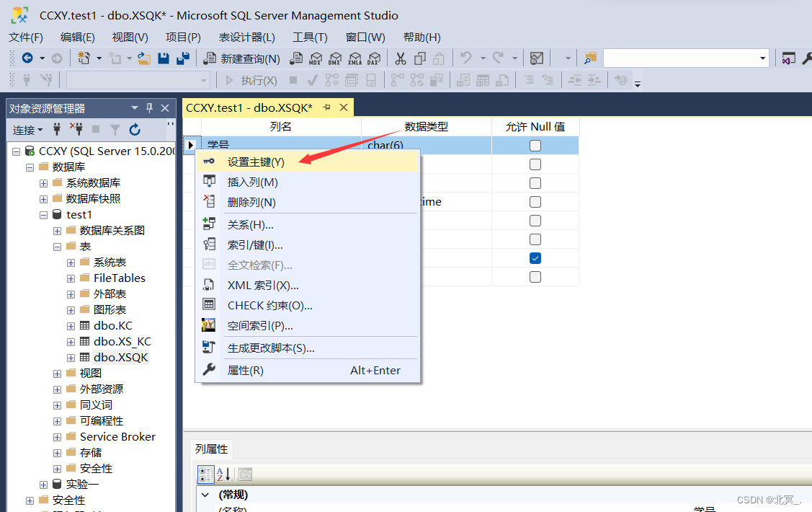
Task: Click the row selector for 学号 row
Action: [x=190, y=145]
